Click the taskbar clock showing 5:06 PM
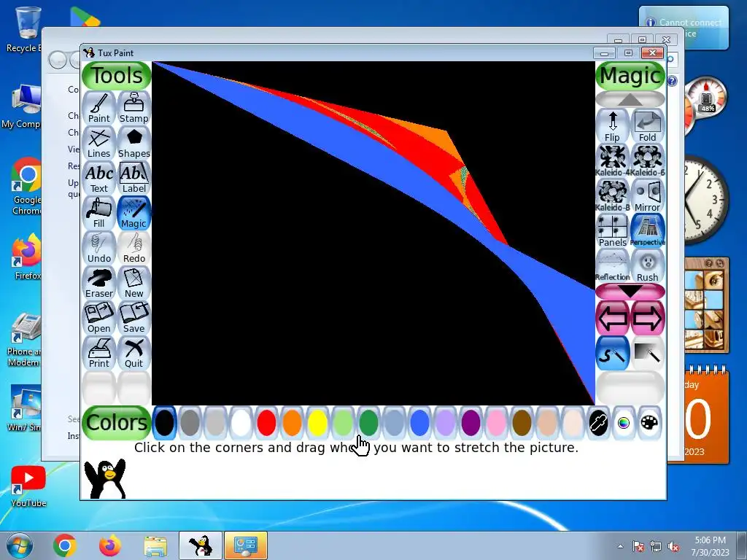This screenshot has width=747, height=560. [710, 545]
